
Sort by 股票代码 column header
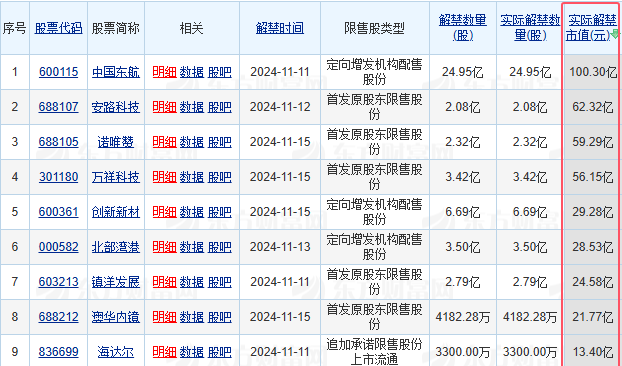pyautogui.click(x=59, y=28)
